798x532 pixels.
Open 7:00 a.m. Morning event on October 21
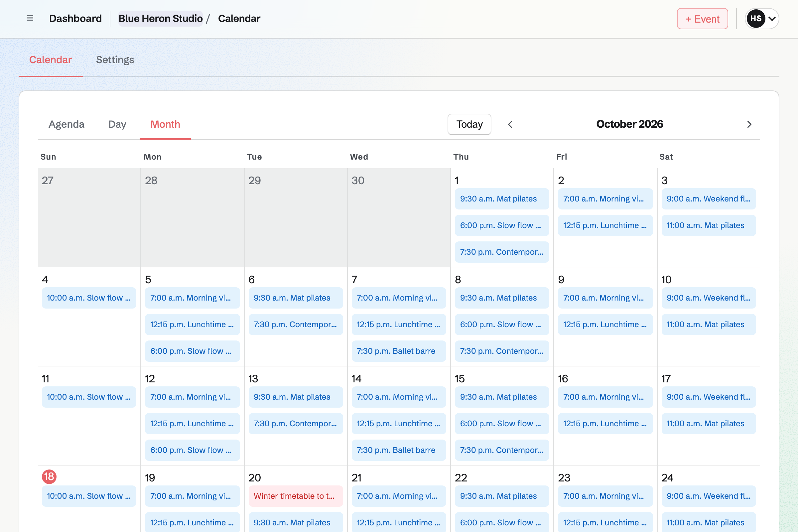coord(399,496)
